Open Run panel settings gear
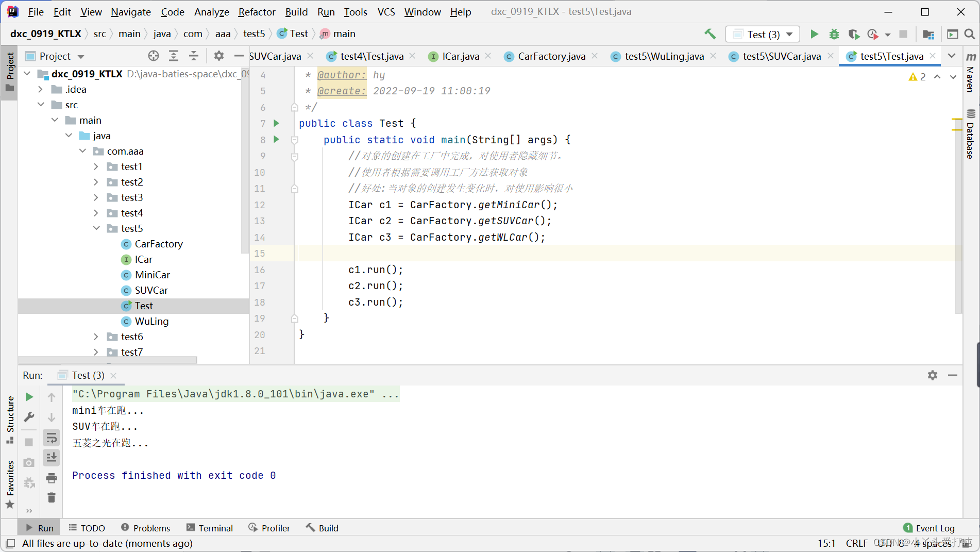Image resolution: width=980 pixels, height=552 pixels. (933, 375)
